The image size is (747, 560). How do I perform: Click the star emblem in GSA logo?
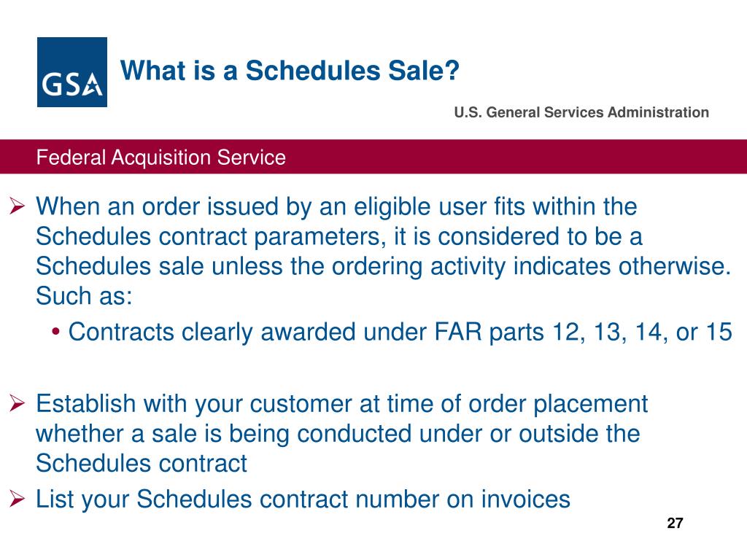(x=93, y=86)
